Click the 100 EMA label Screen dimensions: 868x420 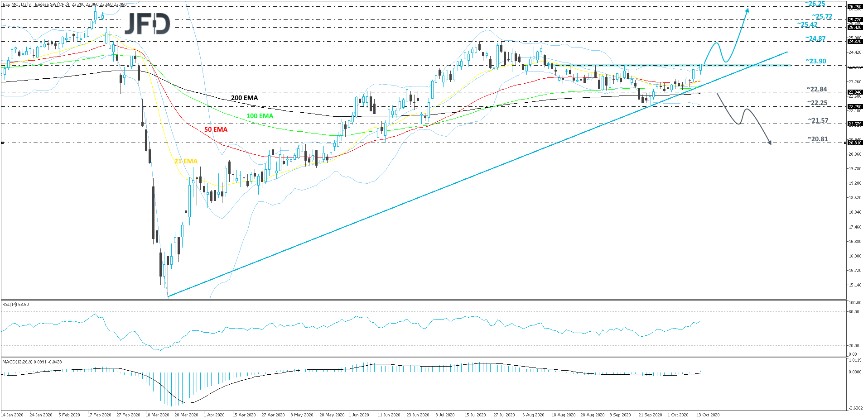(x=260, y=116)
